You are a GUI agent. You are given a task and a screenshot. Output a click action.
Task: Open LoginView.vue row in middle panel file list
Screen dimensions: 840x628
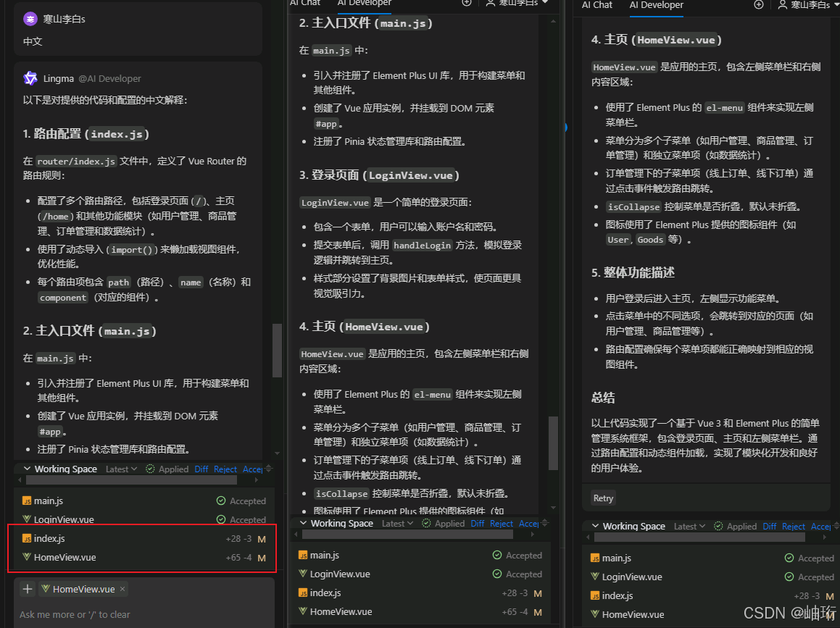[x=420, y=574]
